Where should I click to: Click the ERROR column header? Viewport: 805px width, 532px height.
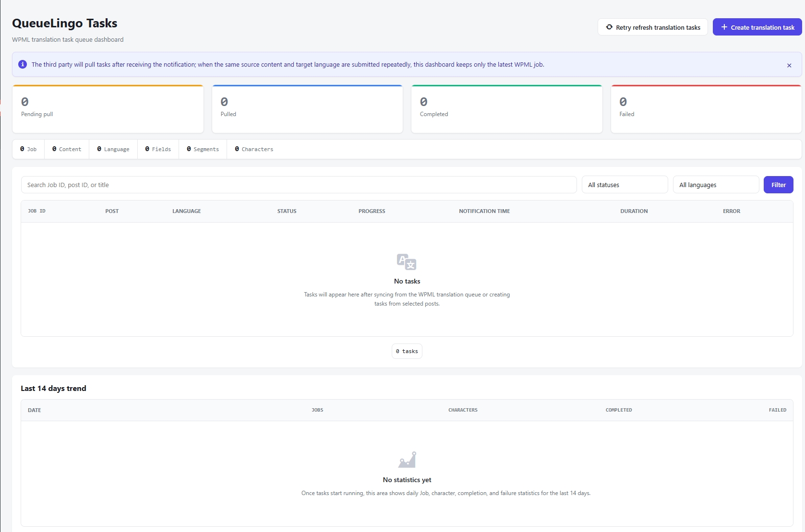click(732, 211)
